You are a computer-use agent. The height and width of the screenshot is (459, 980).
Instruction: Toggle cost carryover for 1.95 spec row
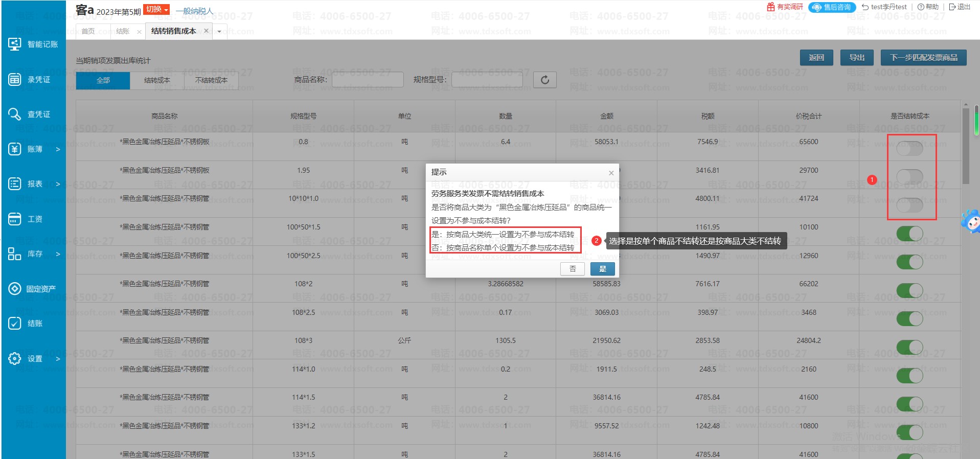point(909,177)
